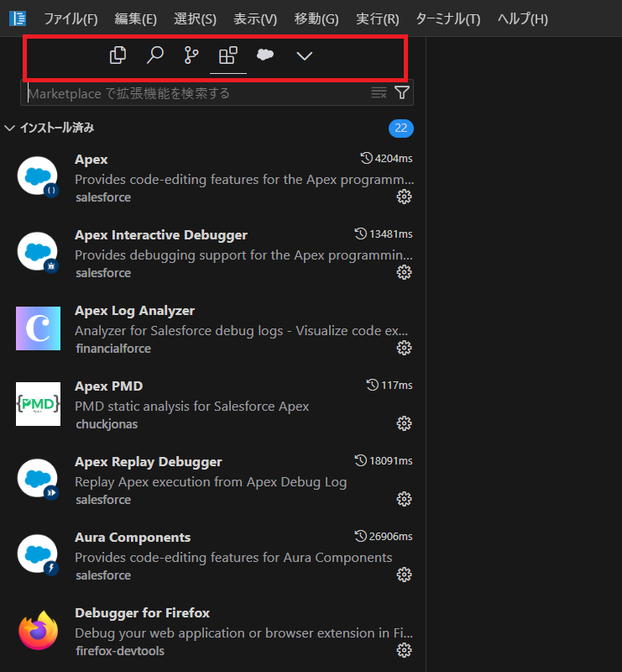Select Apex Interactive Debugger title
The image size is (622, 672).
coord(161,235)
